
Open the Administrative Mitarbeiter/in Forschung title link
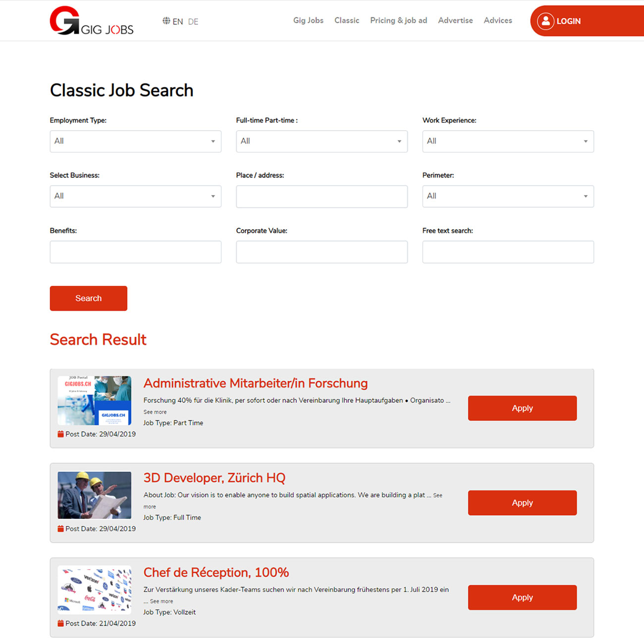(256, 383)
